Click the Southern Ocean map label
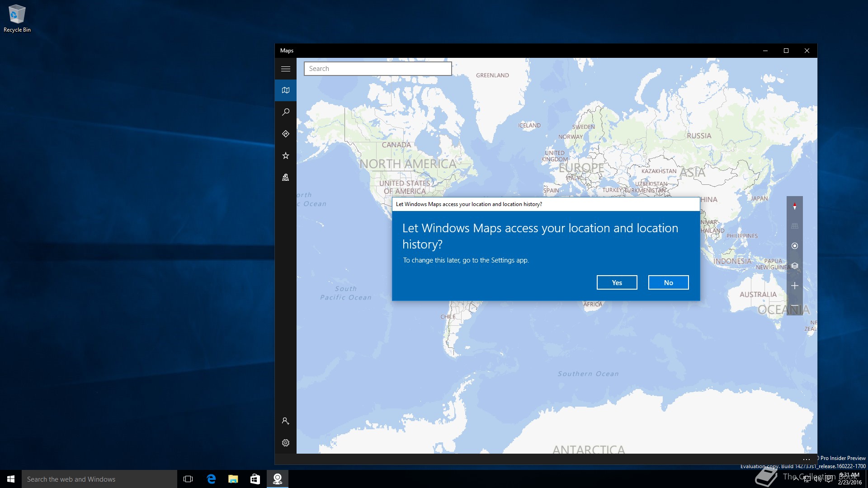The height and width of the screenshot is (488, 868). click(588, 374)
